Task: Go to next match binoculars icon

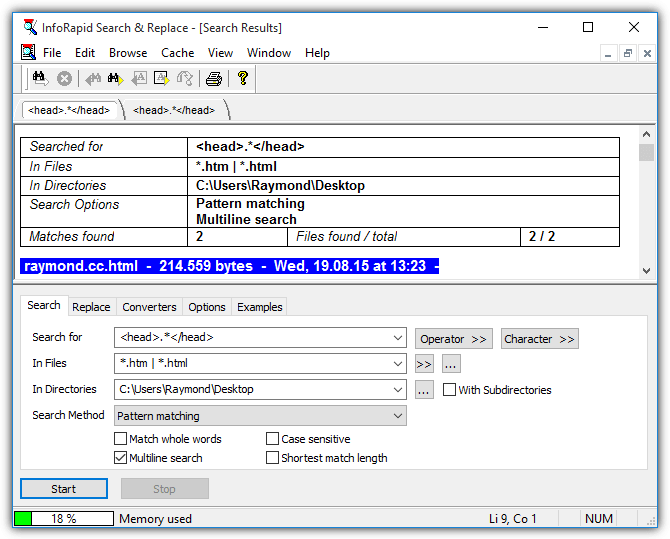Action: [x=115, y=79]
